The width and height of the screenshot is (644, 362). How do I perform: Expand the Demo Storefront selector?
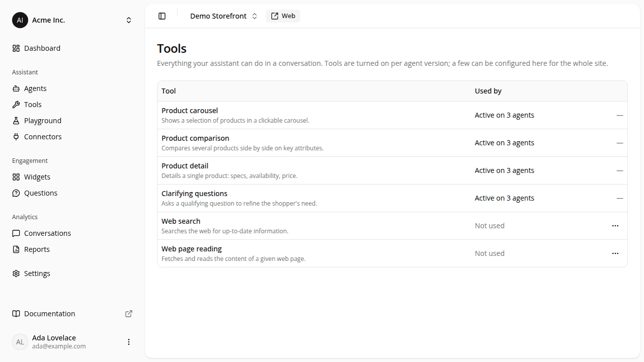pos(223,16)
